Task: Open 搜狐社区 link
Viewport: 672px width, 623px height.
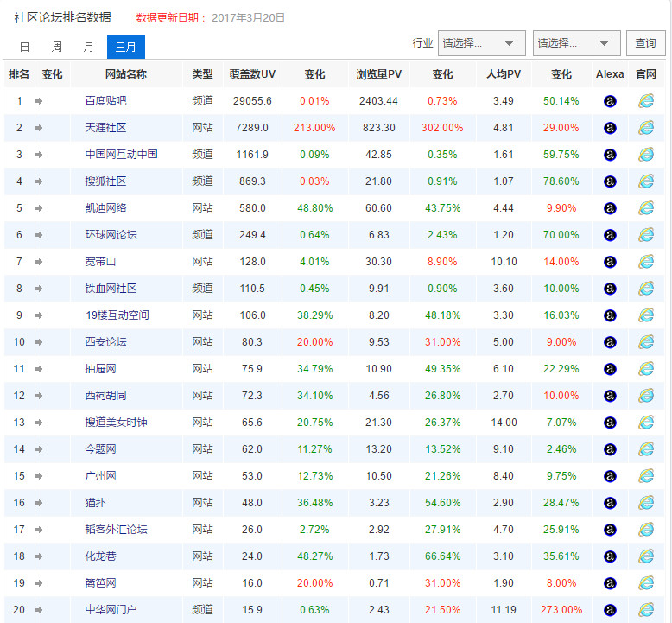Action: click(106, 181)
